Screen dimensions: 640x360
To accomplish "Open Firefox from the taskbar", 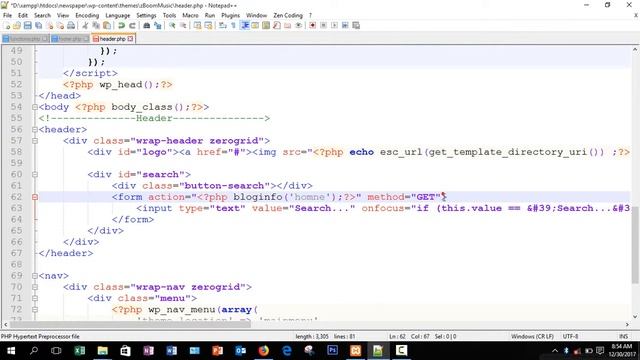I will pyautogui.click(x=264, y=350).
